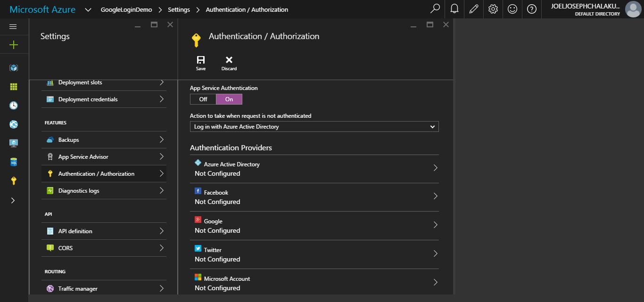Turn App Service Authentication On
Image resolution: width=644 pixels, height=302 pixels.
(x=229, y=99)
